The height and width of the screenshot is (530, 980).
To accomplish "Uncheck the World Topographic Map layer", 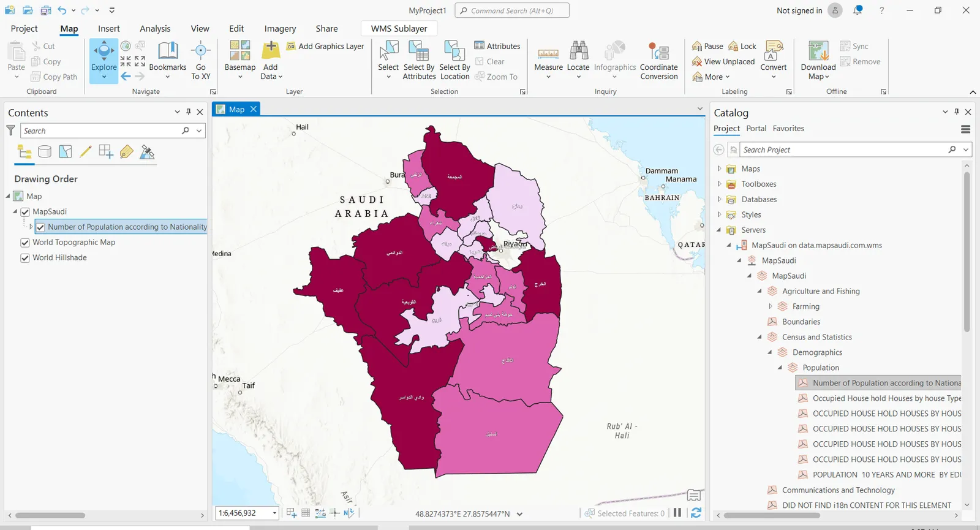I will 25,243.
